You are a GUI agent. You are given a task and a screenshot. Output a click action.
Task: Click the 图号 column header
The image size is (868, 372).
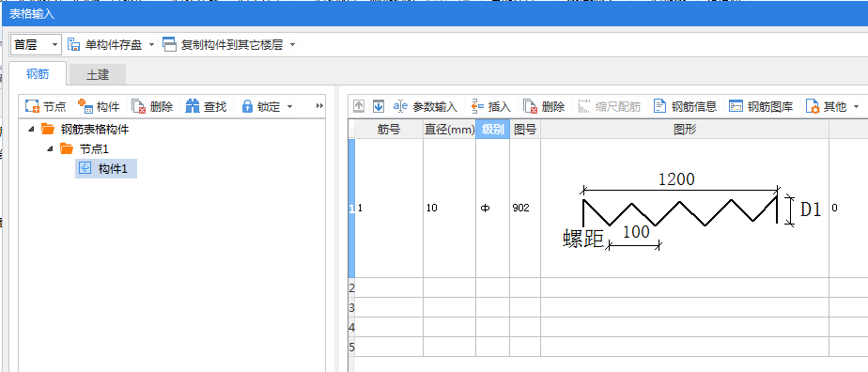coord(525,130)
